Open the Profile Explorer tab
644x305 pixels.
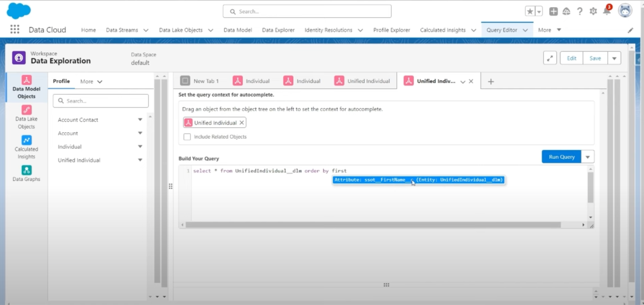(392, 30)
